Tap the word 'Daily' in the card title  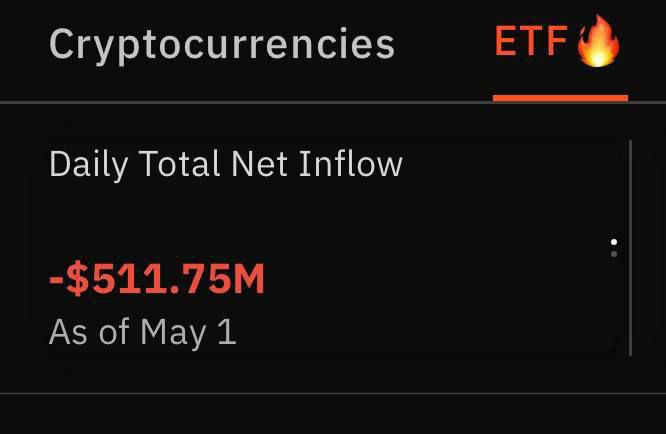point(88,166)
